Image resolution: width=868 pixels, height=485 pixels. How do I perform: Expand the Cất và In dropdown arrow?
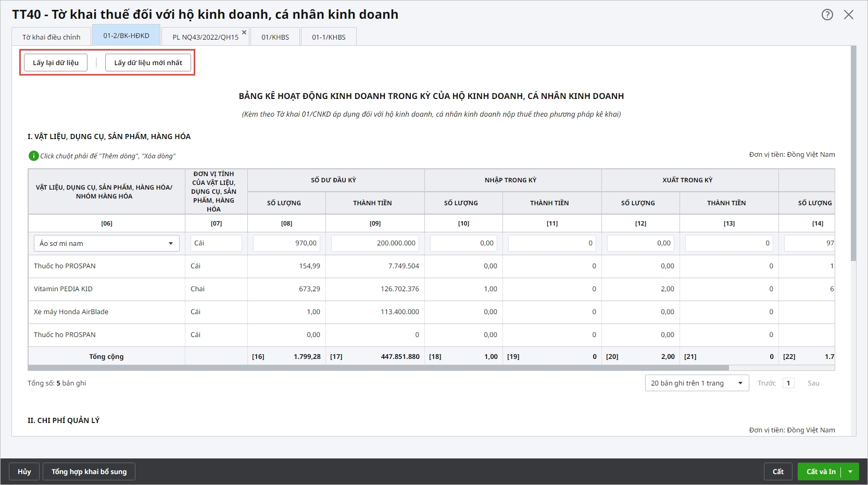[x=850, y=471]
